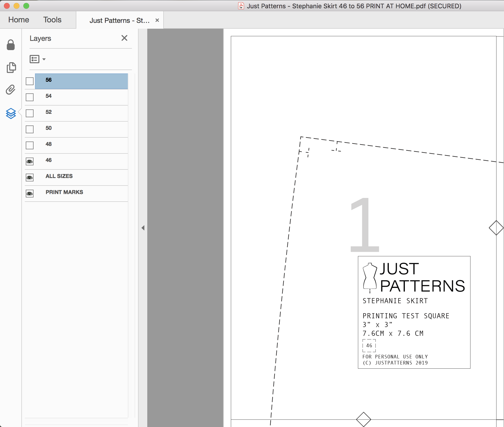Click the Layers sidebar icon

[x=11, y=113]
